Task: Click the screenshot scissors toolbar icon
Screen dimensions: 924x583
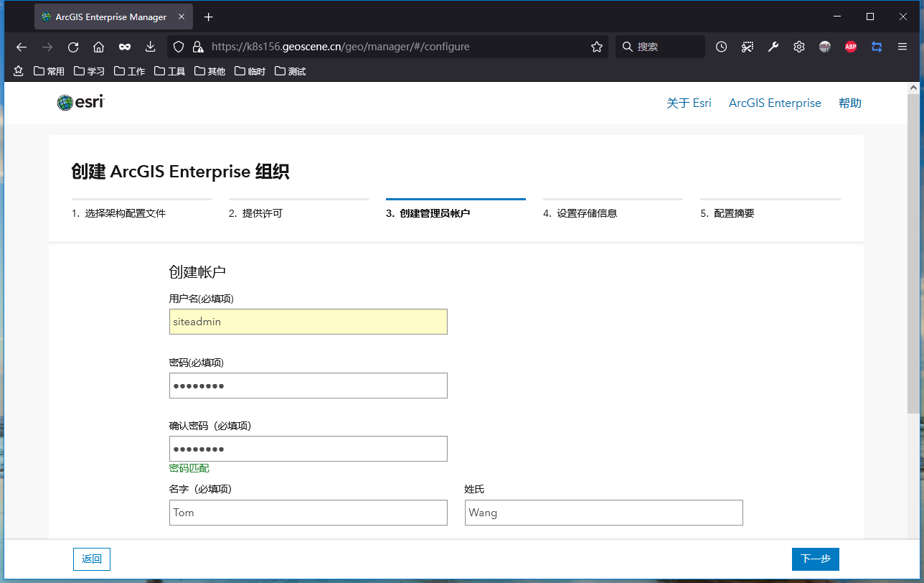Action: [x=748, y=47]
